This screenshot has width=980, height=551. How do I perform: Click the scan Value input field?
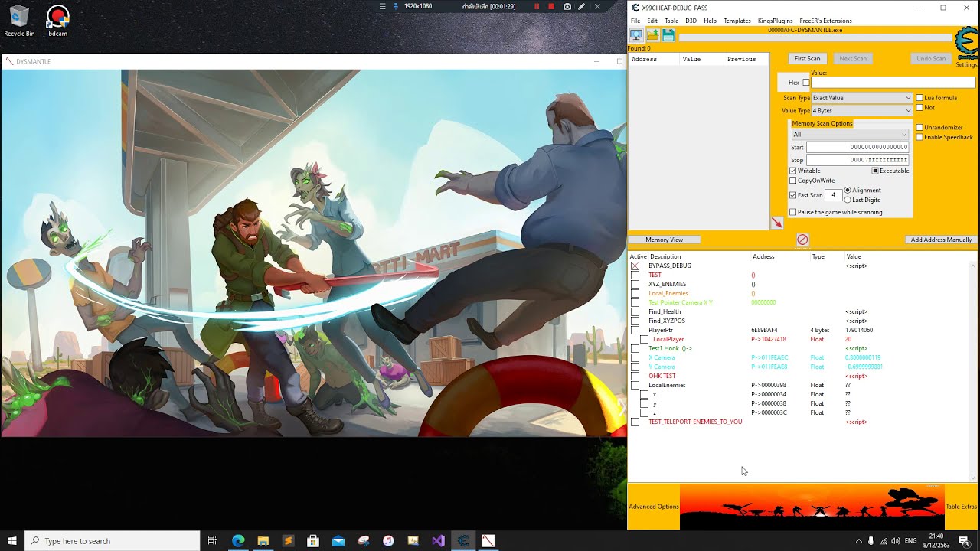[893, 83]
